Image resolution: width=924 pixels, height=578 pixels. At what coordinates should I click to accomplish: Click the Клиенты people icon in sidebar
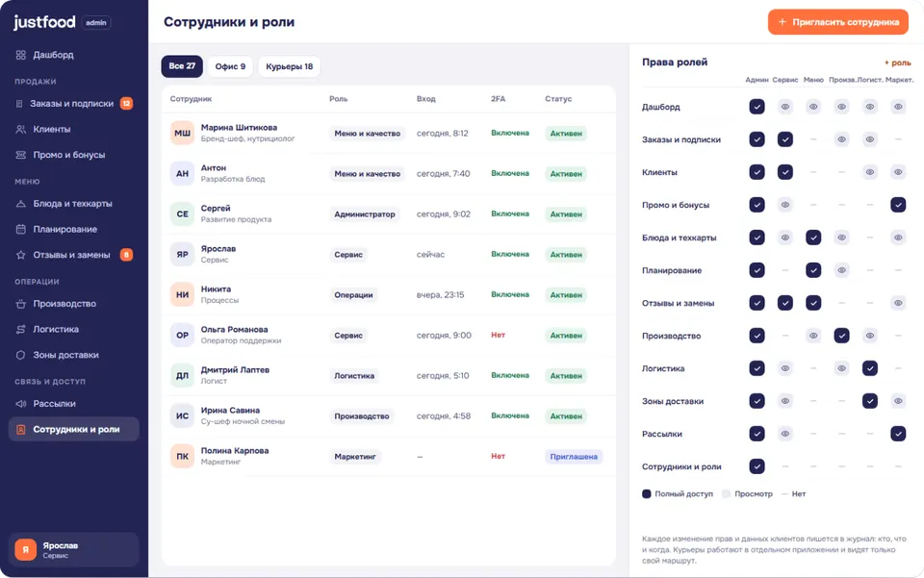click(20, 129)
